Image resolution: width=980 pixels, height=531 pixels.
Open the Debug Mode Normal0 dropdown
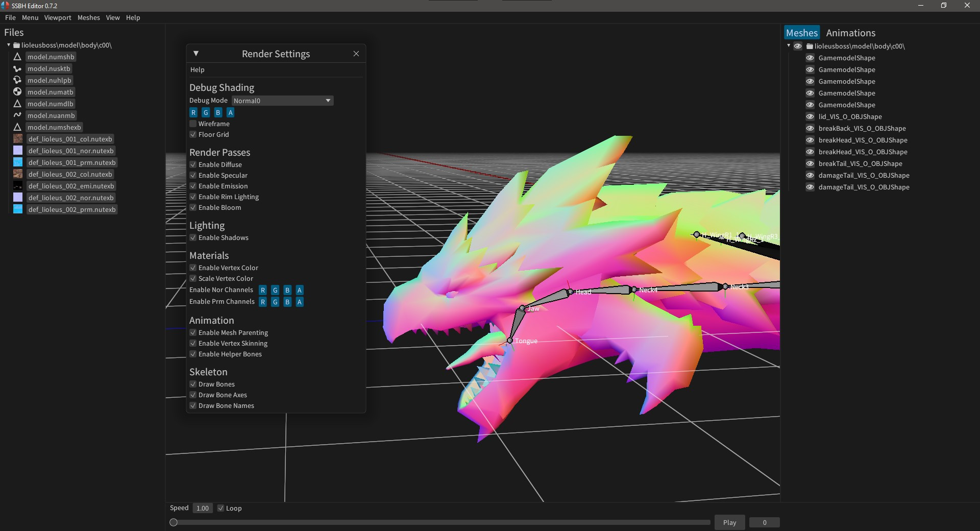(282, 101)
